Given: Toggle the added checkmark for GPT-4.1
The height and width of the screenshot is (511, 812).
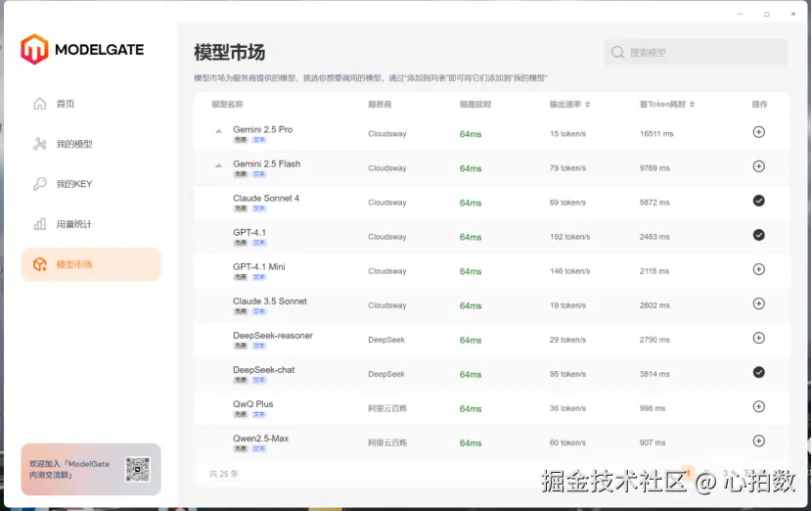Looking at the screenshot, I should click(x=758, y=235).
